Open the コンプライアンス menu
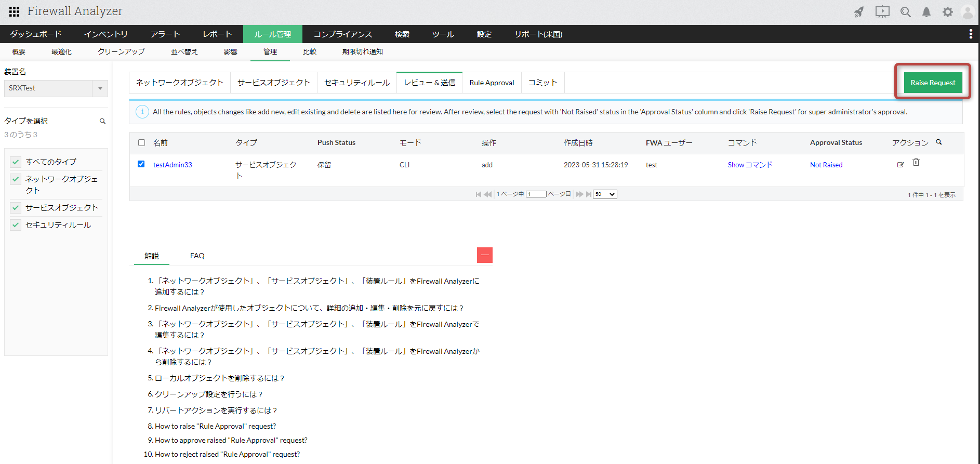This screenshot has height=464, width=980. click(x=342, y=34)
